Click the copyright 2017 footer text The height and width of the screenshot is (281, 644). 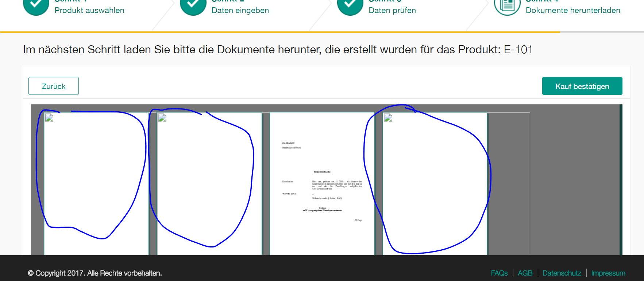click(x=95, y=273)
